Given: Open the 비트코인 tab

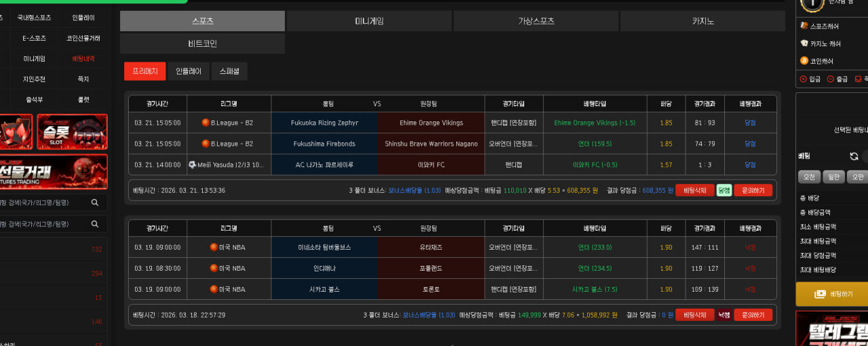Looking at the screenshot, I should 202,43.
